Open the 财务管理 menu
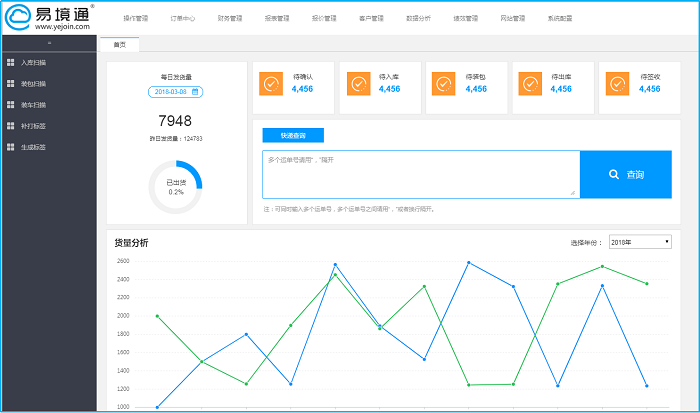 (230, 18)
